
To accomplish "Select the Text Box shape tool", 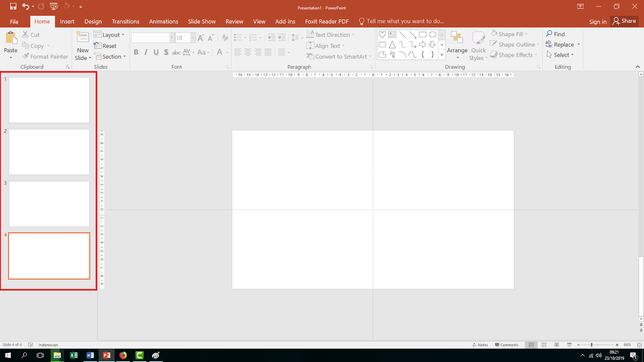I will tap(392, 35).
